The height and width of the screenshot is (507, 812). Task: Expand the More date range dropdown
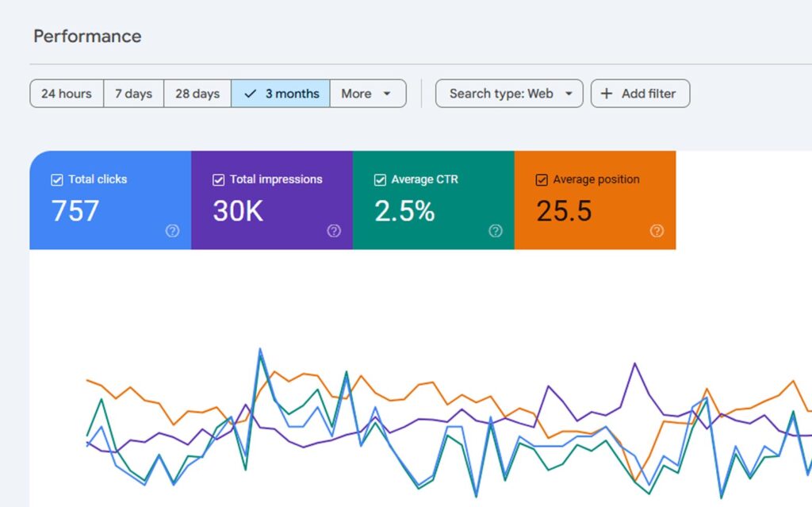[367, 94]
